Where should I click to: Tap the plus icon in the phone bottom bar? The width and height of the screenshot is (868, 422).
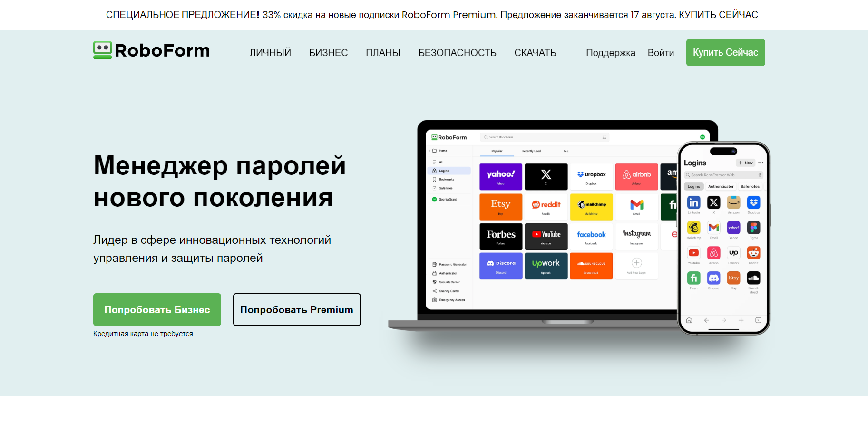click(741, 320)
